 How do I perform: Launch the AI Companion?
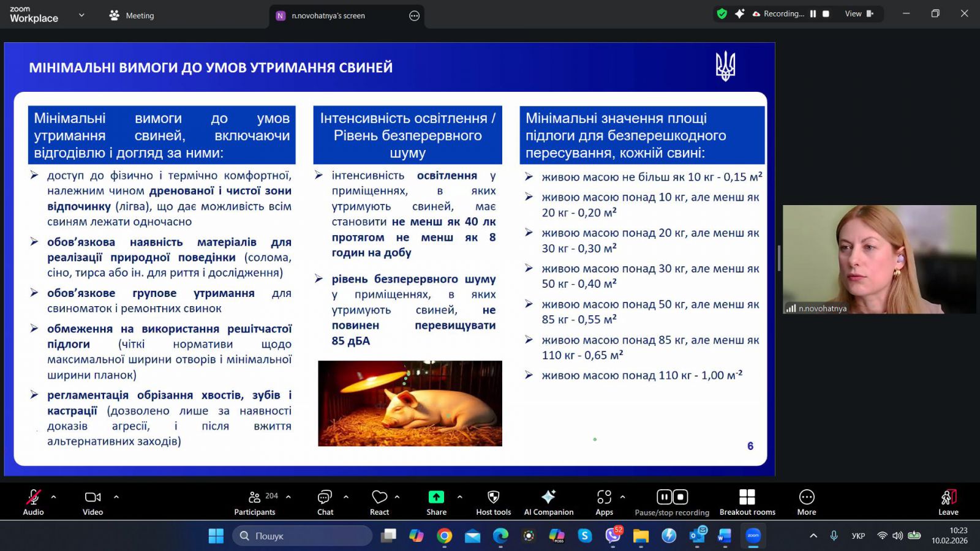[548, 501]
